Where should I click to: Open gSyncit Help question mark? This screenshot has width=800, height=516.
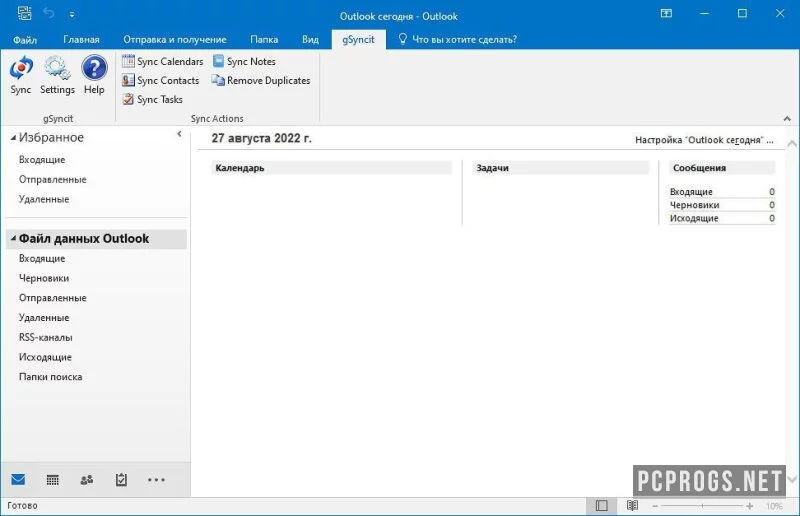94,76
